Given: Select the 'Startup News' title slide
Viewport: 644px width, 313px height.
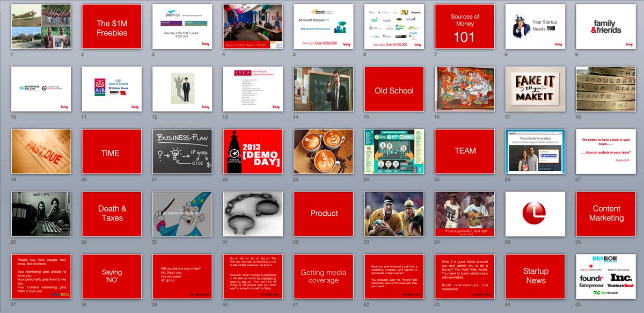Looking at the screenshot, I should click(x=535, y=276).
